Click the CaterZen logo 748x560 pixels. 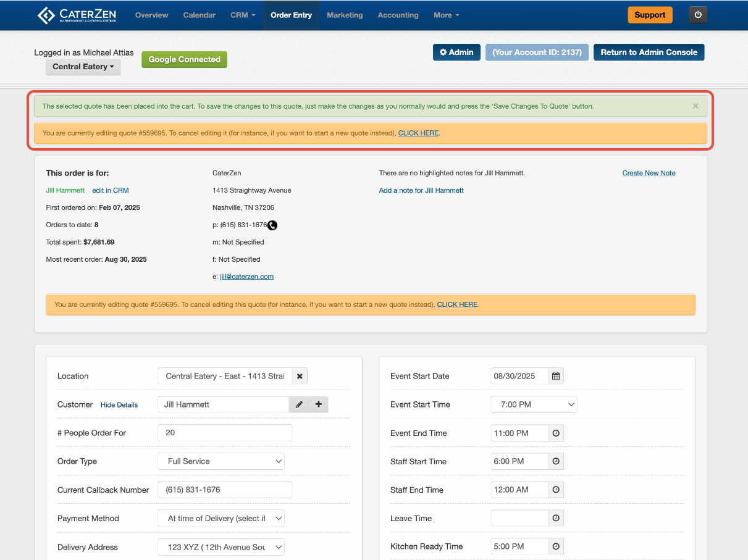click(x=78, y=15)
